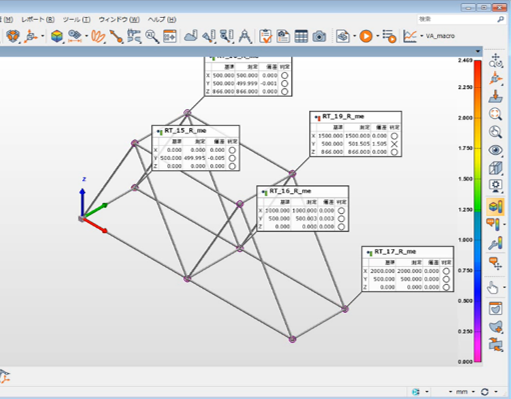The image size is (511, 399).
Task: Click the RT_15_R_me annotation title
Action: (x=185, y=131)
